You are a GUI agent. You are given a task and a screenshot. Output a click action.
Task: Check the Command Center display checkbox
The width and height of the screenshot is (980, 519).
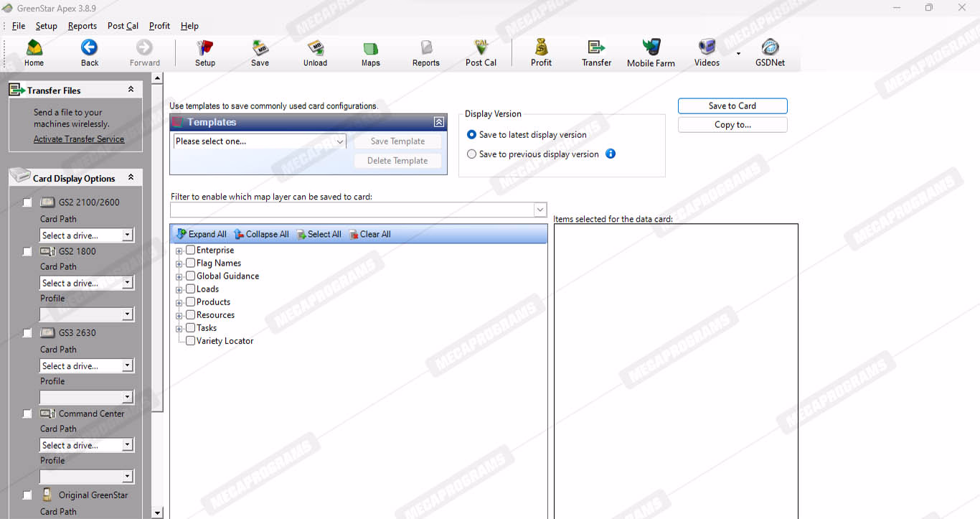click(27, 414)
